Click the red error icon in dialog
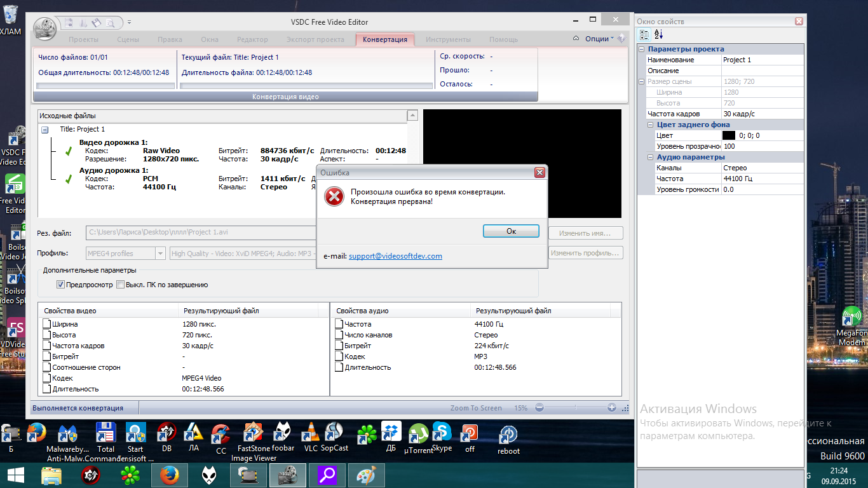868x488 pixels. [334, 197]
